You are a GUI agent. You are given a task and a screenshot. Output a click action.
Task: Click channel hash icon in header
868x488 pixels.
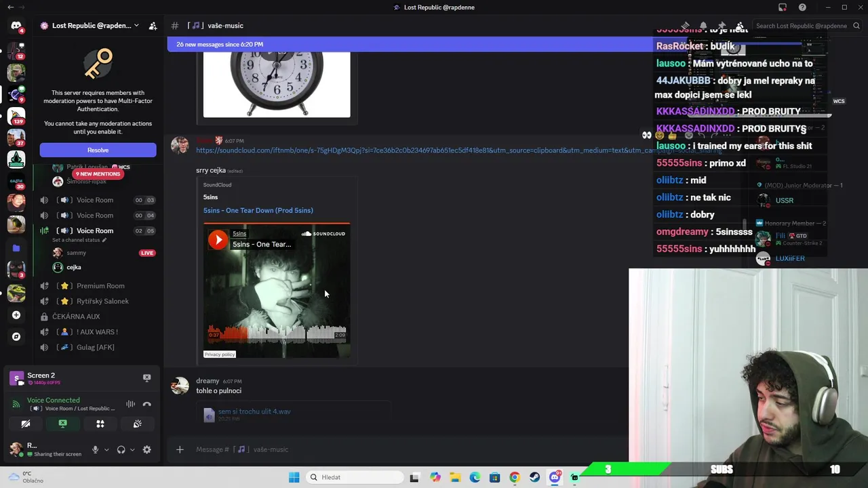(x=174, y=26)
